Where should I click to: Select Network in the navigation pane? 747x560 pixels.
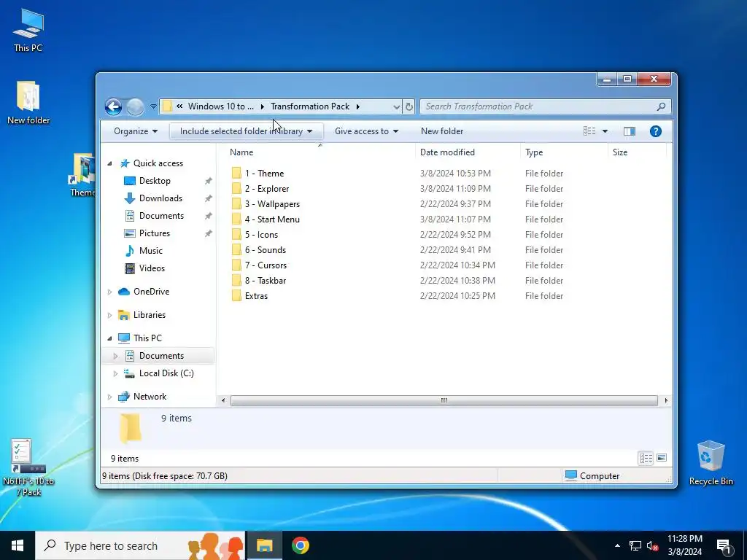click(150, 397)
